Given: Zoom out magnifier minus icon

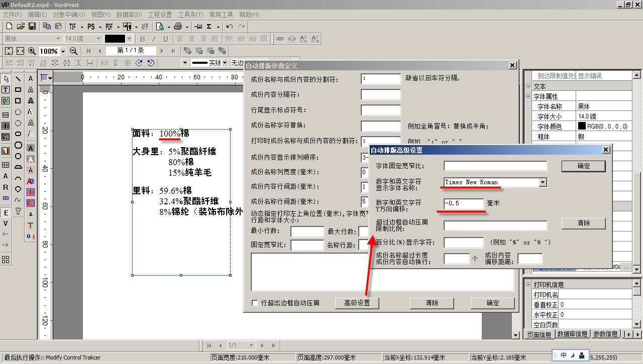Looking at the screenshot, I should 73,51.
